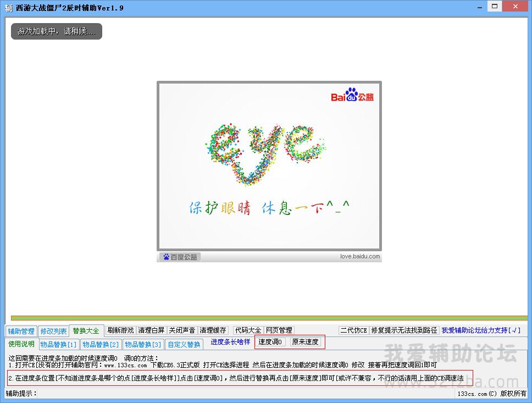Click 进度条长啥样 link
532x403 pixels.
[230, 342]
